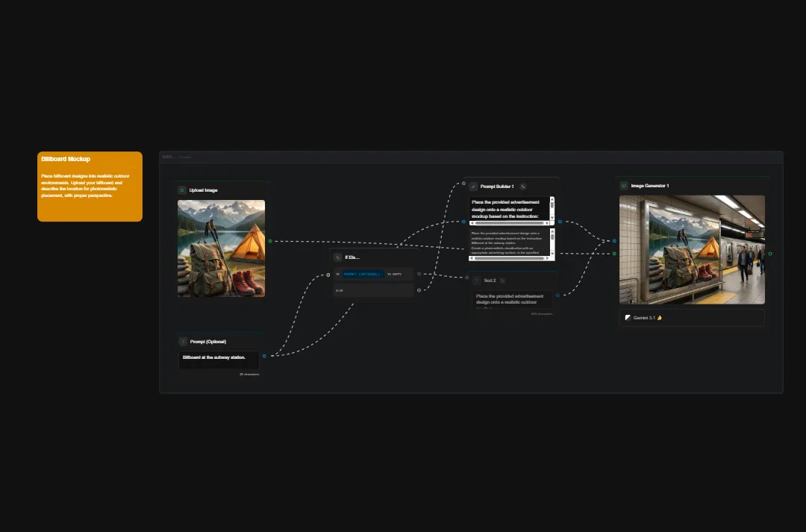The width and height of the screenshot is (806, 532).
Task: Click the Upload Image output connector port
Action: pyautogui.click(x=270, y=241)
